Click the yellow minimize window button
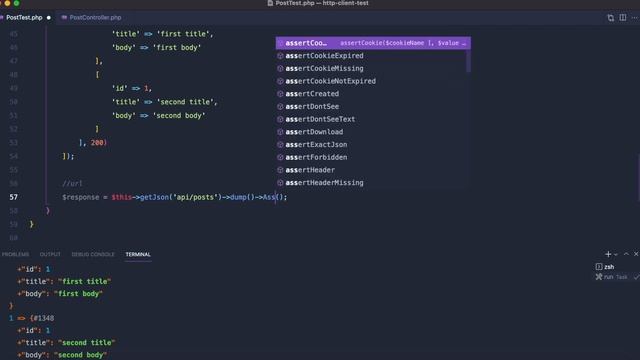 pyautogui.click(x=7, y=3)
